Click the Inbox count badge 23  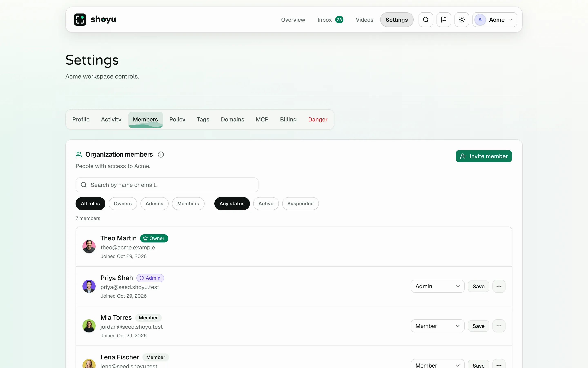tap(339, 20)
